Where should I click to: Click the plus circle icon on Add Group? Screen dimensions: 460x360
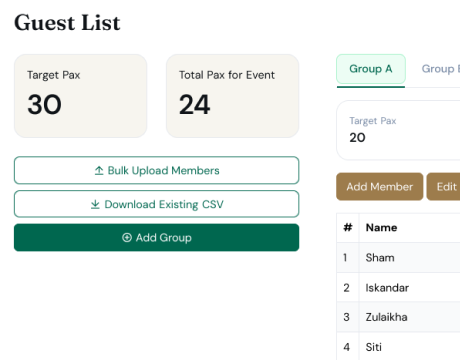point(127,237)
